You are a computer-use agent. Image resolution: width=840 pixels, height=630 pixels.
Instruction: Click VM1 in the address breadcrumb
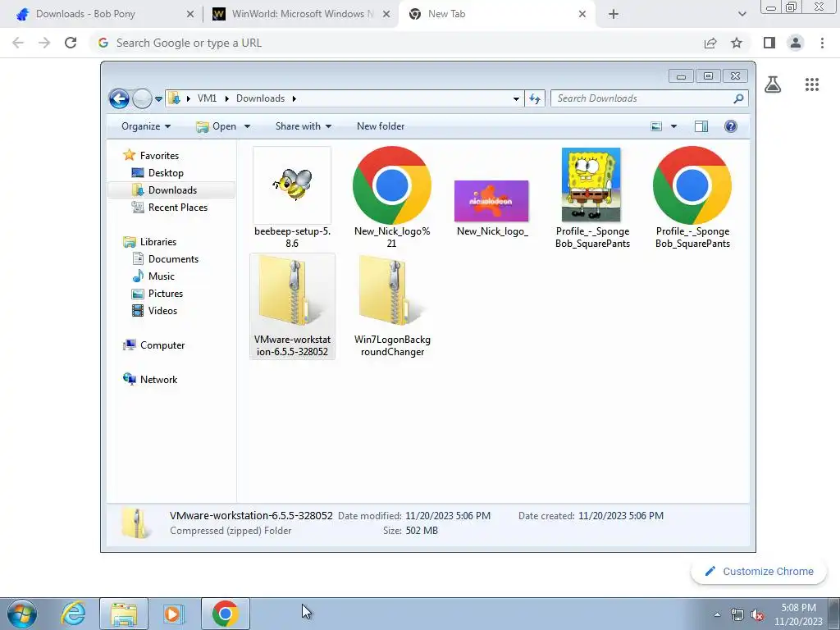207,98
